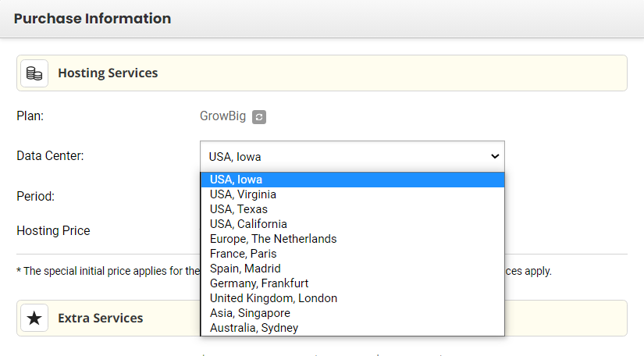Click the Extra Services section heading
644x356 pixels.
(x=100, y=319)
